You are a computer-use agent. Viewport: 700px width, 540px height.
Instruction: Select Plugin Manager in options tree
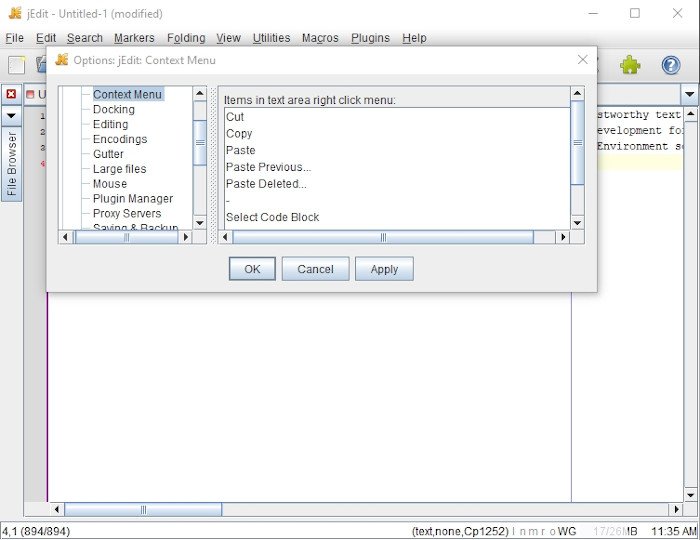[x=133, y=199]
